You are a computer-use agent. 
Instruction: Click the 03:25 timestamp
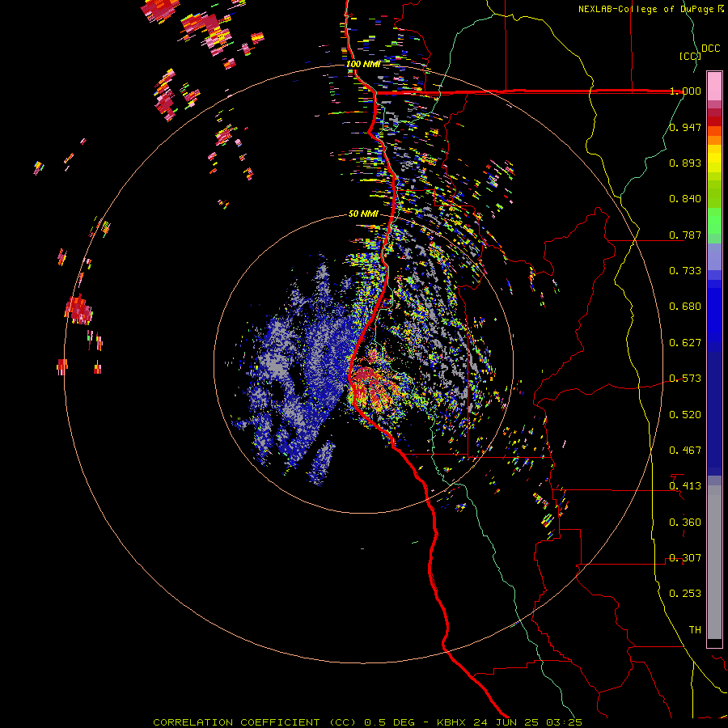[564, 722]
